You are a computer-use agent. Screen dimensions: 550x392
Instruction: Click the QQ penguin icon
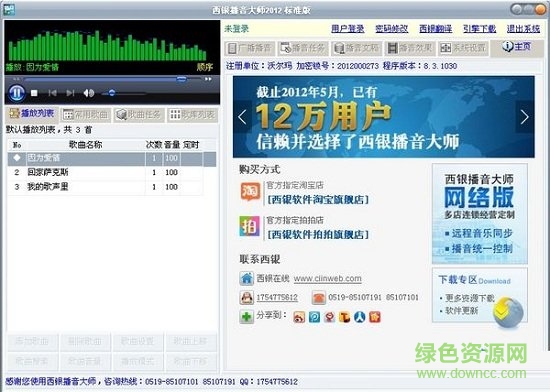247,298
